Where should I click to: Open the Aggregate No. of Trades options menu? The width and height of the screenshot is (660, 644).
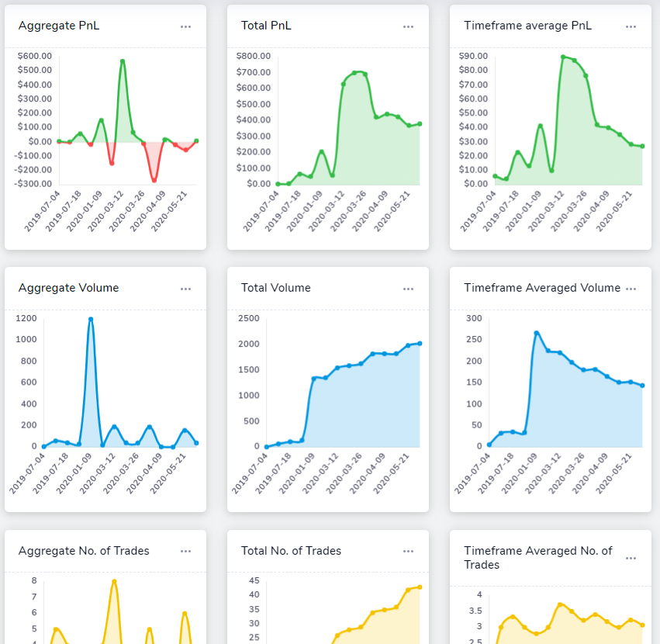185,552
